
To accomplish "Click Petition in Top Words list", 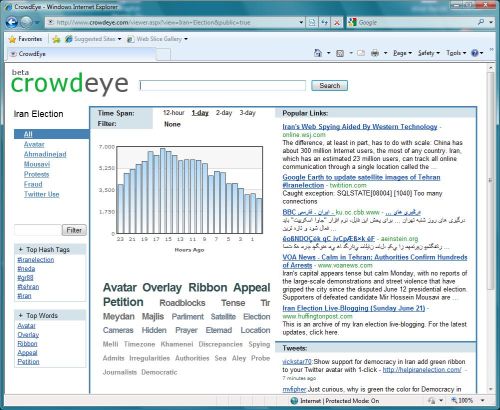I will [28, 362].
